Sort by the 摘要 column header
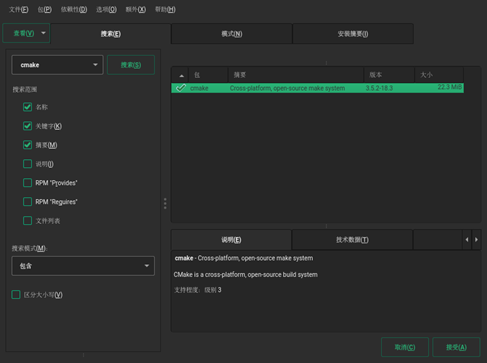This screenshot has width=487, height=363. tap(296, 75)
